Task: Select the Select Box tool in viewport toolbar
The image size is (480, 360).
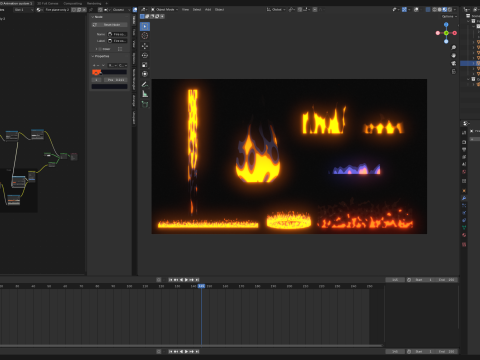Action: 145,26
